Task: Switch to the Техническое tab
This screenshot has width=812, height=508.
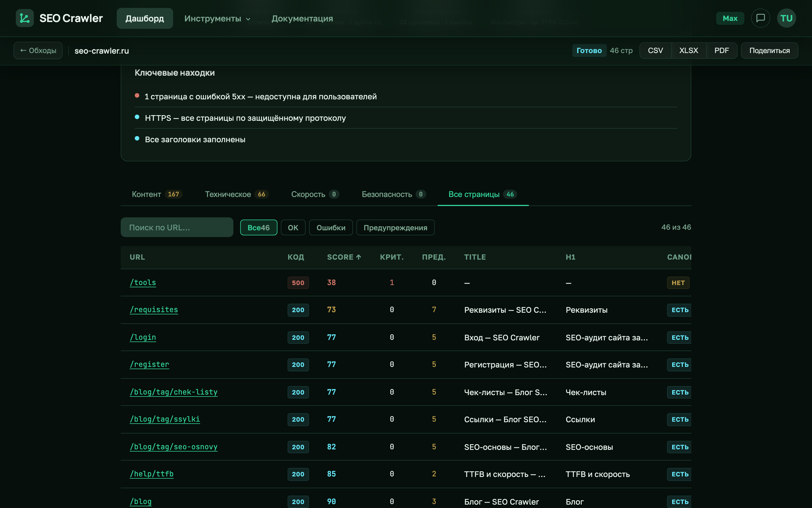Action: (x=237, y=194)
